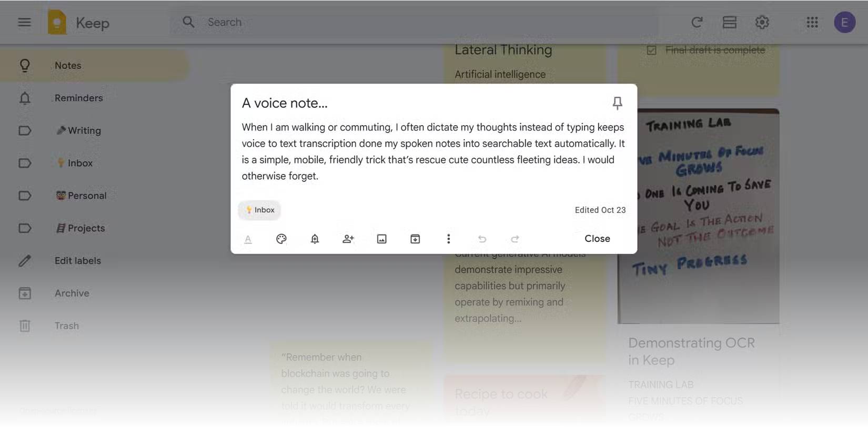Viewport: 868px width, 428px height.
Task: Refresh notes with the reload icon
Action: [697, 22]
